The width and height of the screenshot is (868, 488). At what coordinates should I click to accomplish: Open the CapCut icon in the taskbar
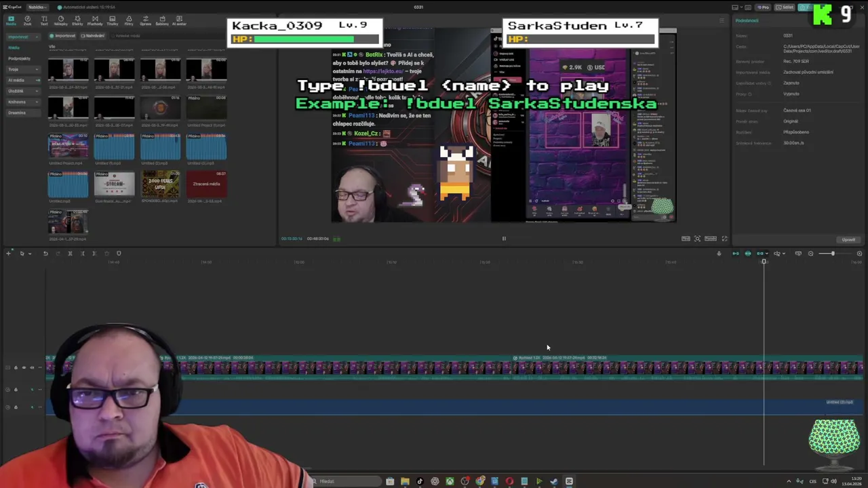pyautogui.click(x=569, y=481)
